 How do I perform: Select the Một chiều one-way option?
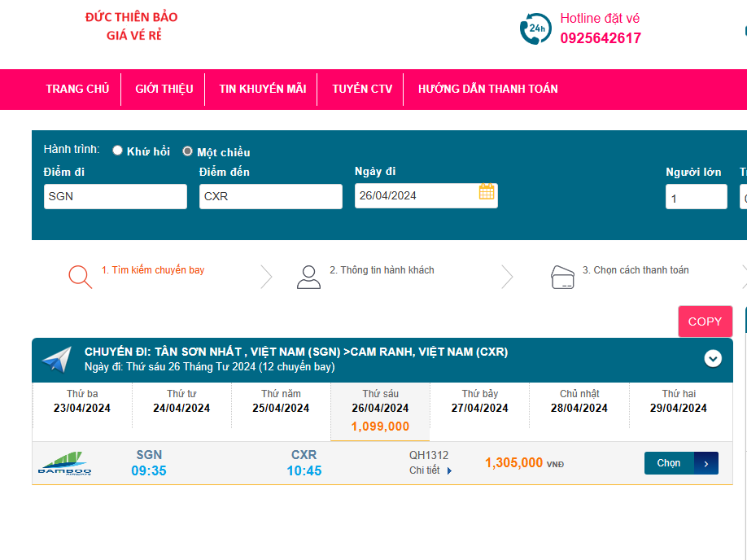point(188,151)
